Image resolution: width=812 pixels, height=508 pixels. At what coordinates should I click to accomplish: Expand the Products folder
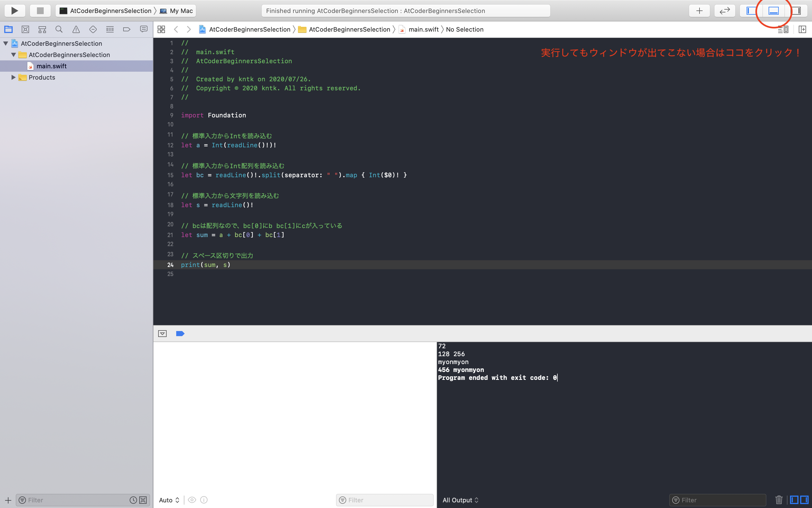pos(14,77)
